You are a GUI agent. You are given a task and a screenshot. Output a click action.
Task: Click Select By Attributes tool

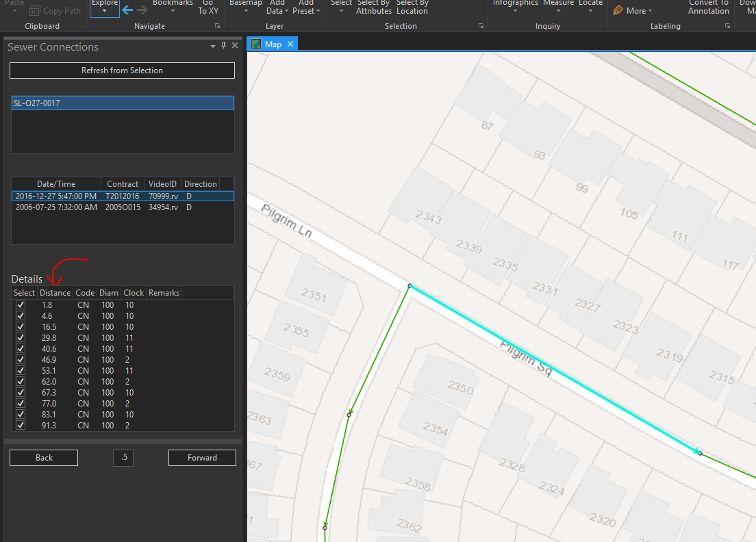click(374, 7)
